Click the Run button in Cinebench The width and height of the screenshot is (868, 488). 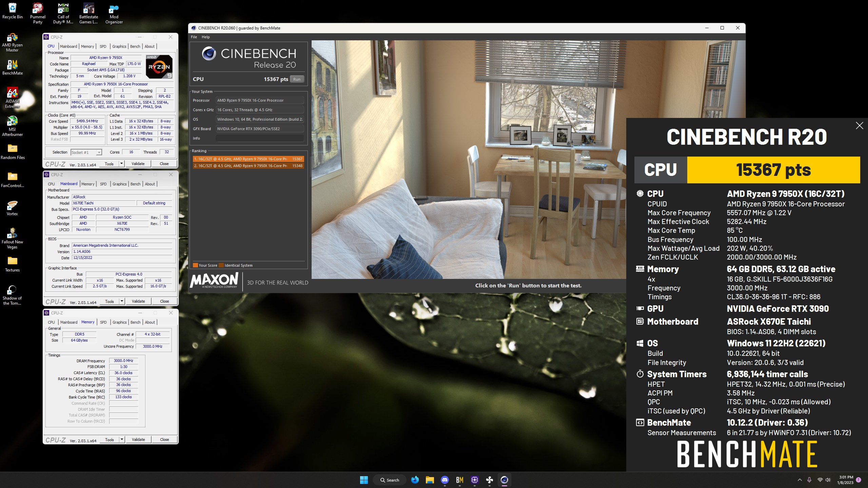297,79
